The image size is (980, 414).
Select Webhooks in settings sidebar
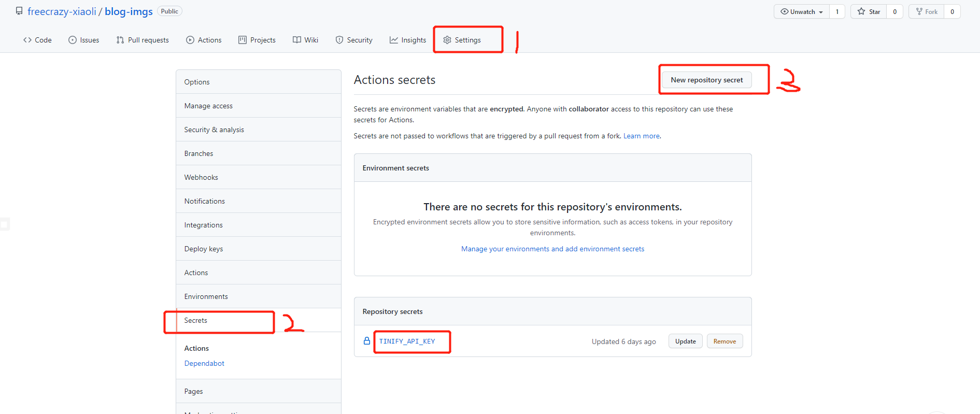point(201,177)
